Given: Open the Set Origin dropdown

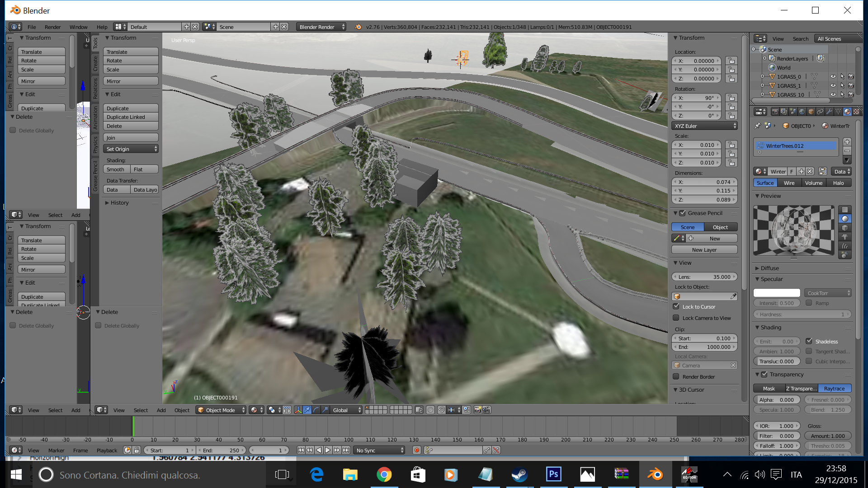Looking at the screenshot, I should 131,149.
